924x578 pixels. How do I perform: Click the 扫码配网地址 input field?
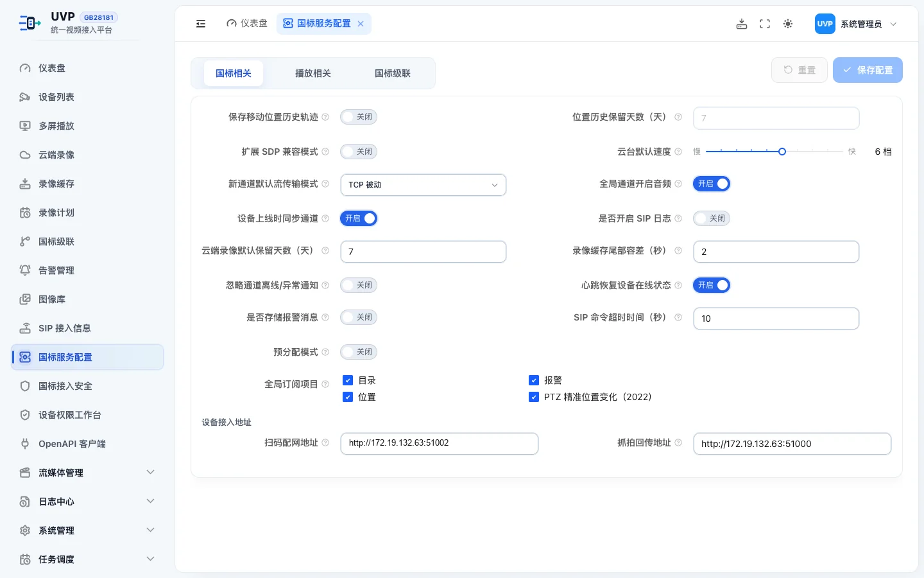[440, 444]
